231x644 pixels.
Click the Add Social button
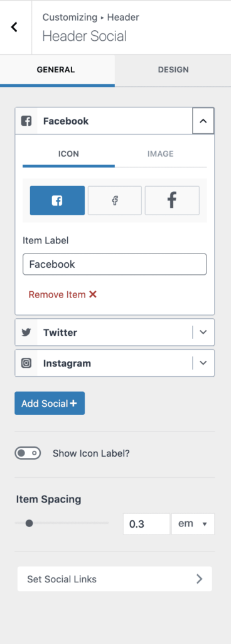50,403
